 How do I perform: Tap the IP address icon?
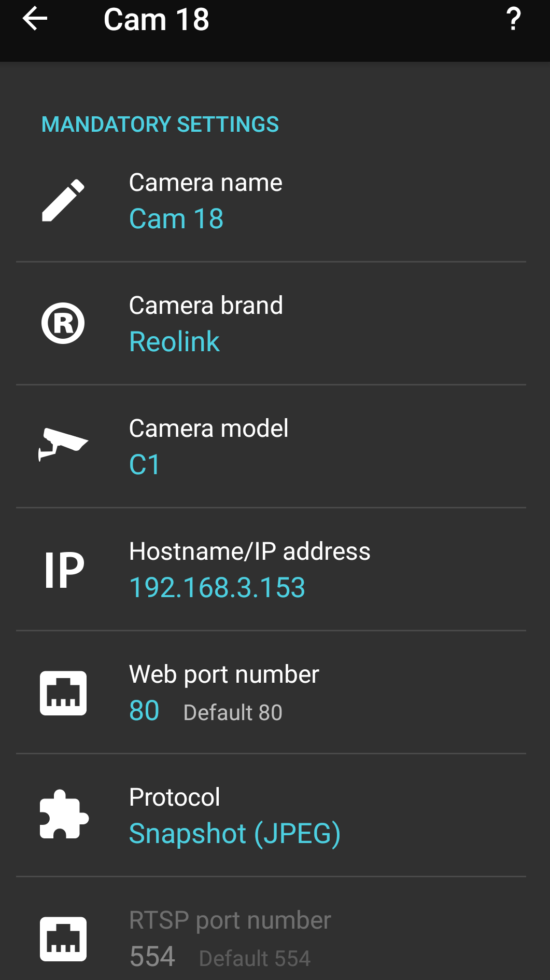(x=64, y=570)
